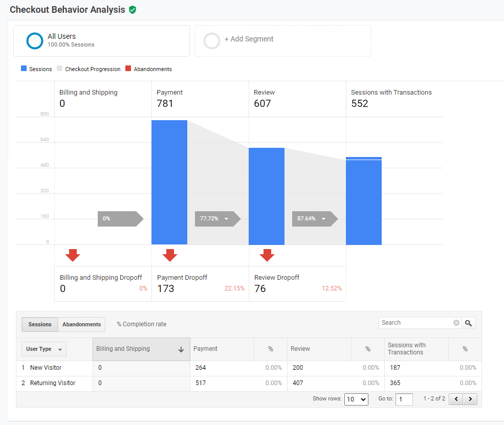The width and height of the screenshot is (504, 425).
Task: Click the 1 - 2 of 2 pagination text
Action: click(x=434, y=398)
